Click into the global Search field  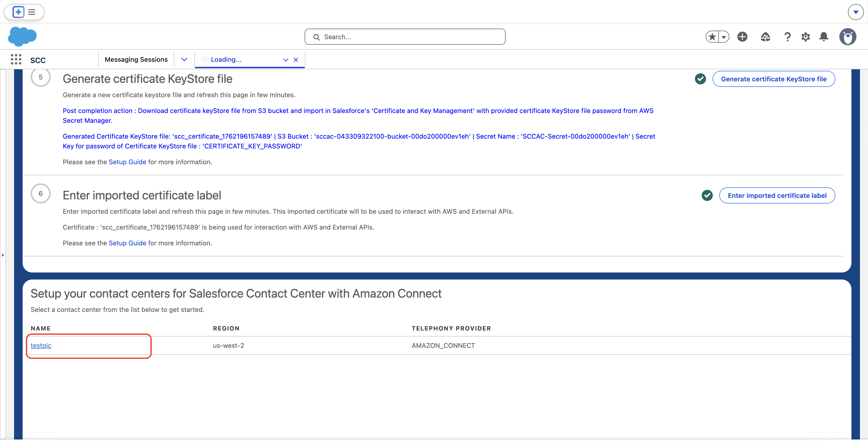pos(404,37)
